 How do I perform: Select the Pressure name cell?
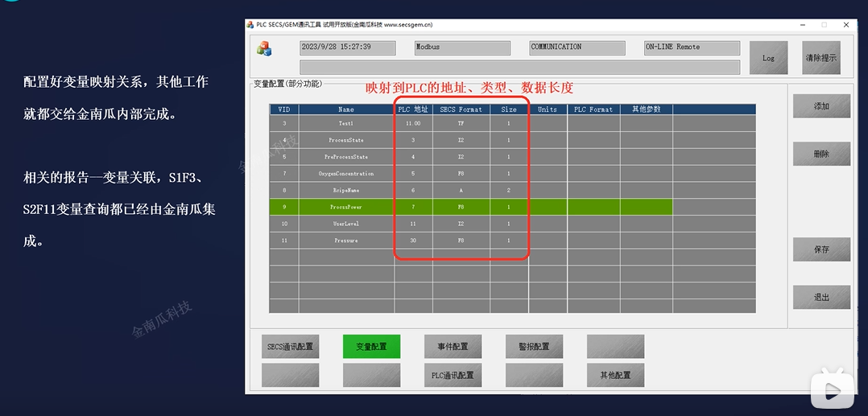click(x=346, y=241)
